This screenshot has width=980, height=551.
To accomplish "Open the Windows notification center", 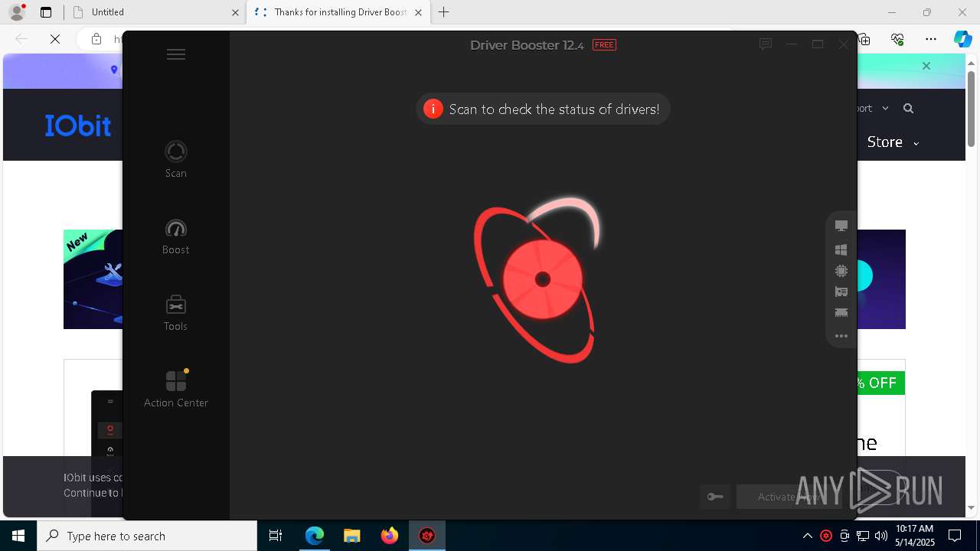I will pos(955,536).
